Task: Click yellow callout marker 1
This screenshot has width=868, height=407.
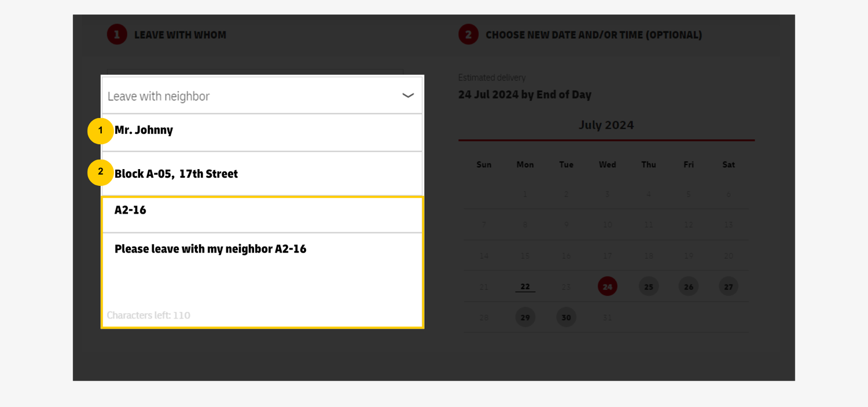Action: coord(100,131)
